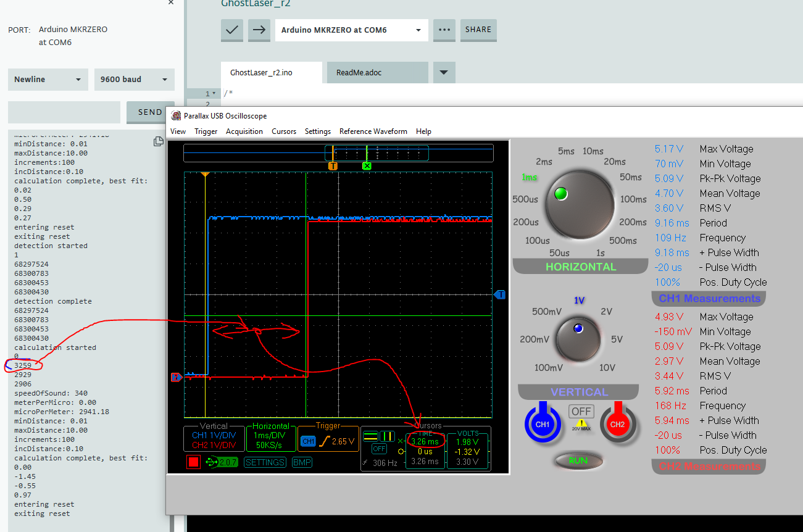Image resolution: width=803 pixels, height=532 pixels.
Task: Click the serial monitor text input field
Action: (64, 112)
